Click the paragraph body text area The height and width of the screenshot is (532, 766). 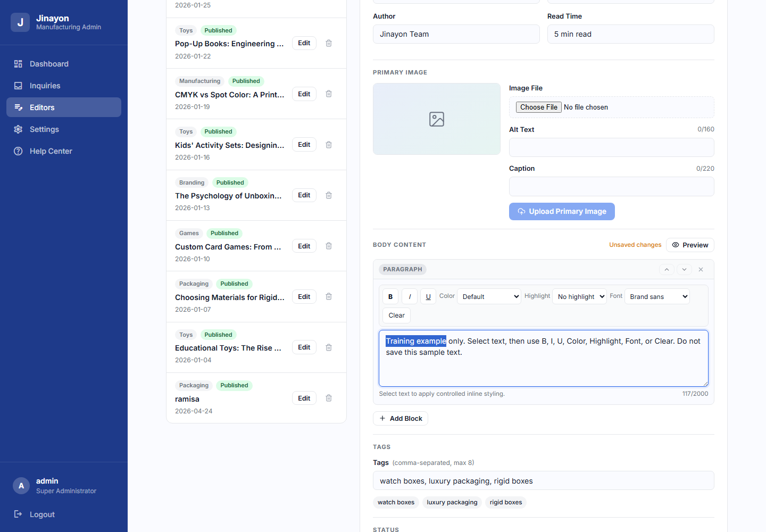coord(544,358)
